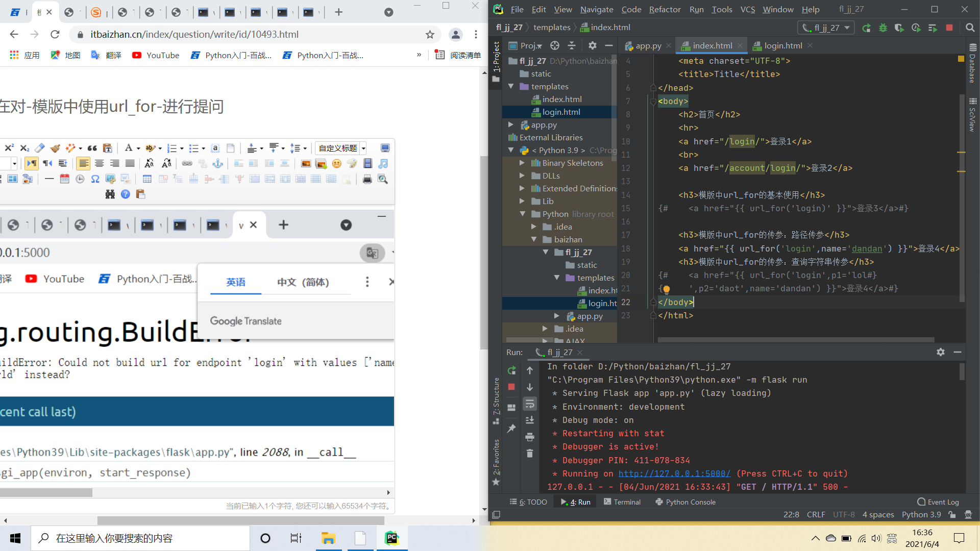Image resolution: width=980 pixels, height=551 pixels.
Task: Toggle right-to-left text direction button
Action: pyautogui.click(x=47, y=163)
